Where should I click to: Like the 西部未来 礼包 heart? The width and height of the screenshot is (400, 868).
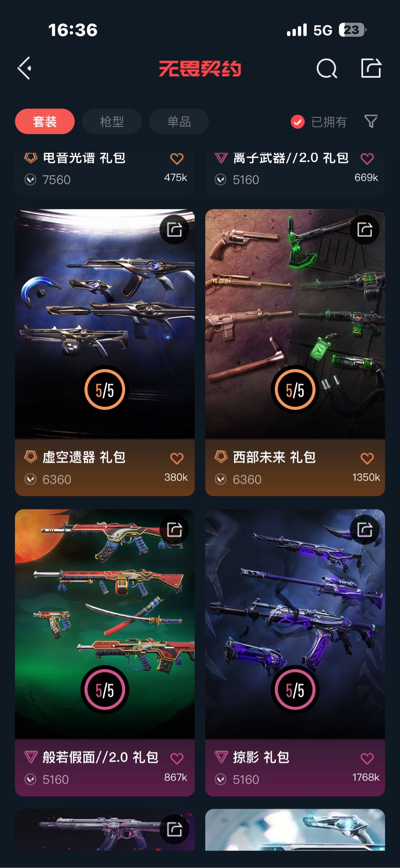[367, 458]
